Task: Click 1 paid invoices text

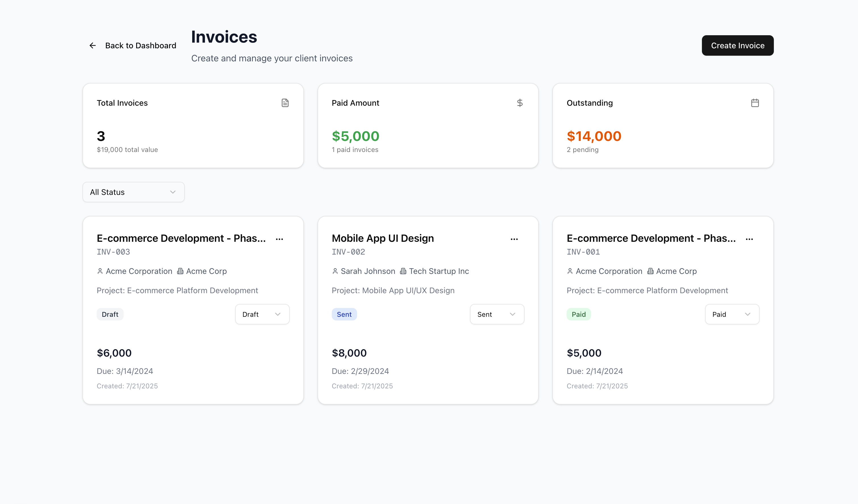Action: 355,150
